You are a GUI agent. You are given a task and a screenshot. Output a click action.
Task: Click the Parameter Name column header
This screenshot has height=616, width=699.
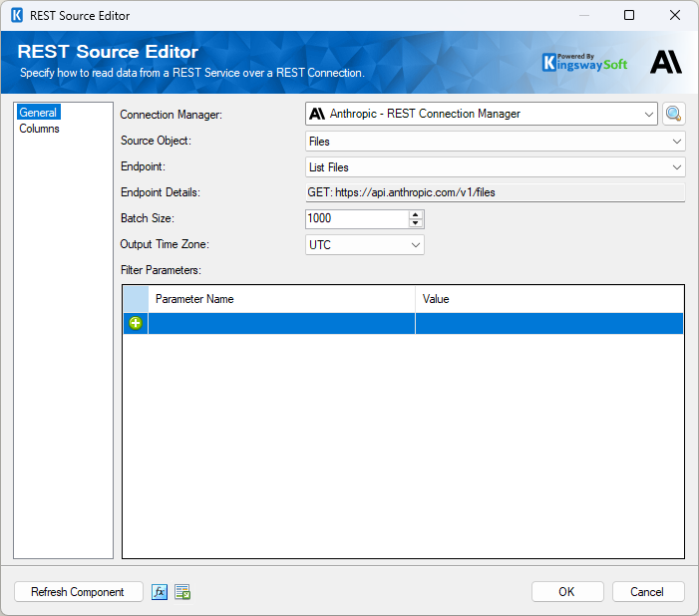pyautogui.click(x=281, y=299)
